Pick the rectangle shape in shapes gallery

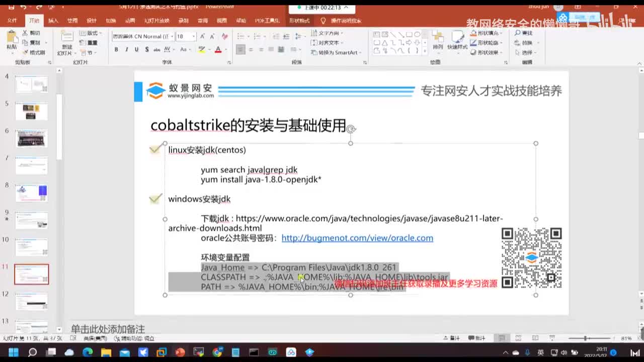tap(409, 35)
